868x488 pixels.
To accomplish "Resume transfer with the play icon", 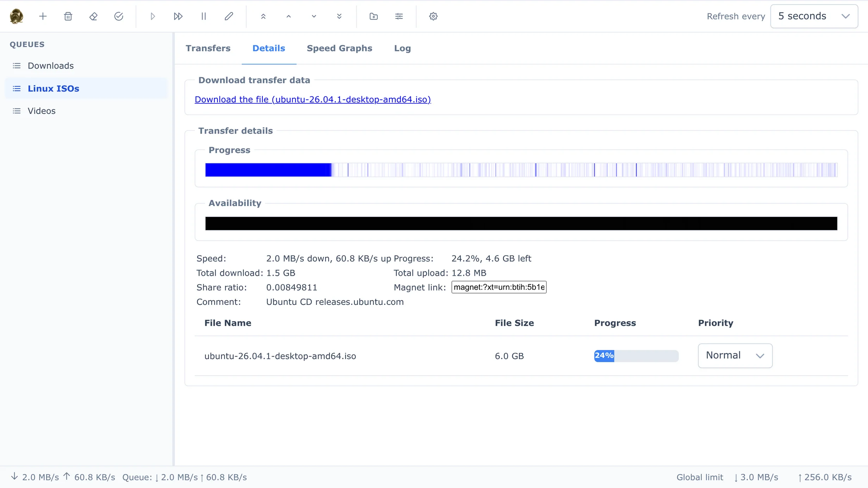I will [x=153, y=16].
